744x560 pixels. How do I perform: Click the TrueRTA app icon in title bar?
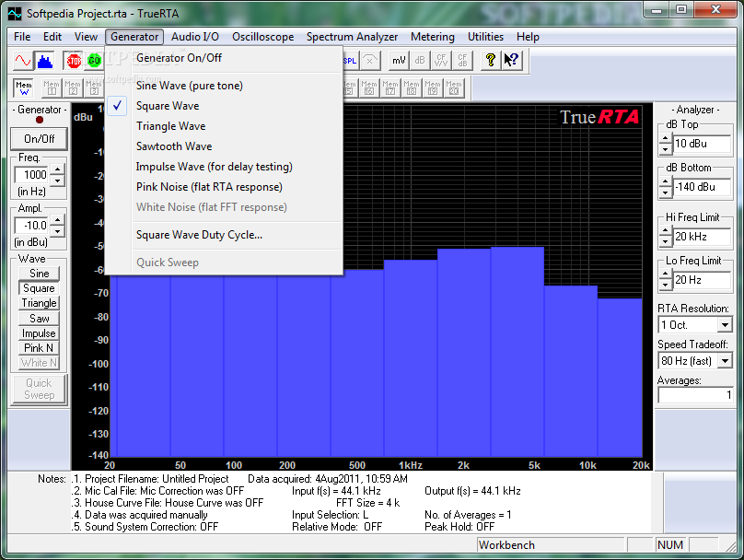15,14
